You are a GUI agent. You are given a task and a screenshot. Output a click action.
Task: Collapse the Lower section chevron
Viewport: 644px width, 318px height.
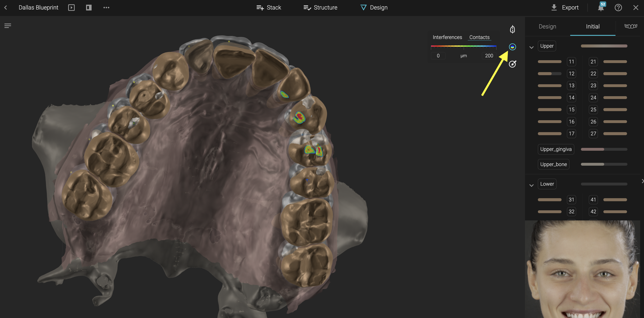coord(531,185)
